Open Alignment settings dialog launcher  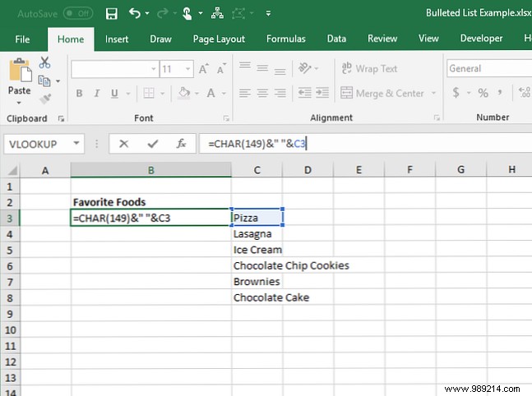tap(437, 117)
